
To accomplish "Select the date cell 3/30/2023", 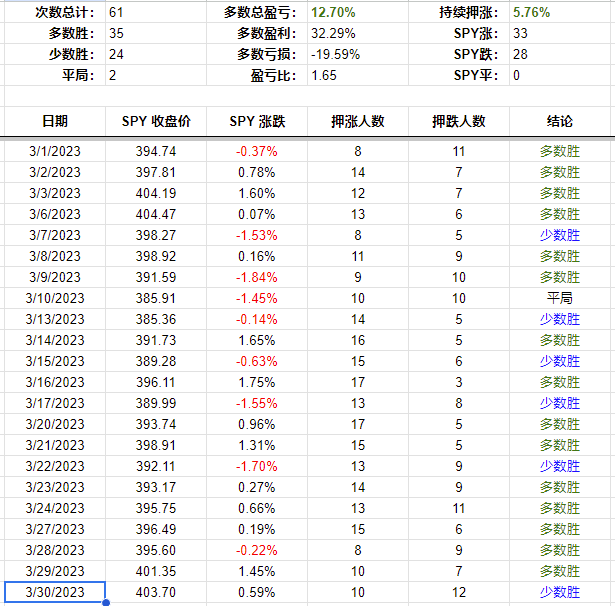I will point(55,592).
